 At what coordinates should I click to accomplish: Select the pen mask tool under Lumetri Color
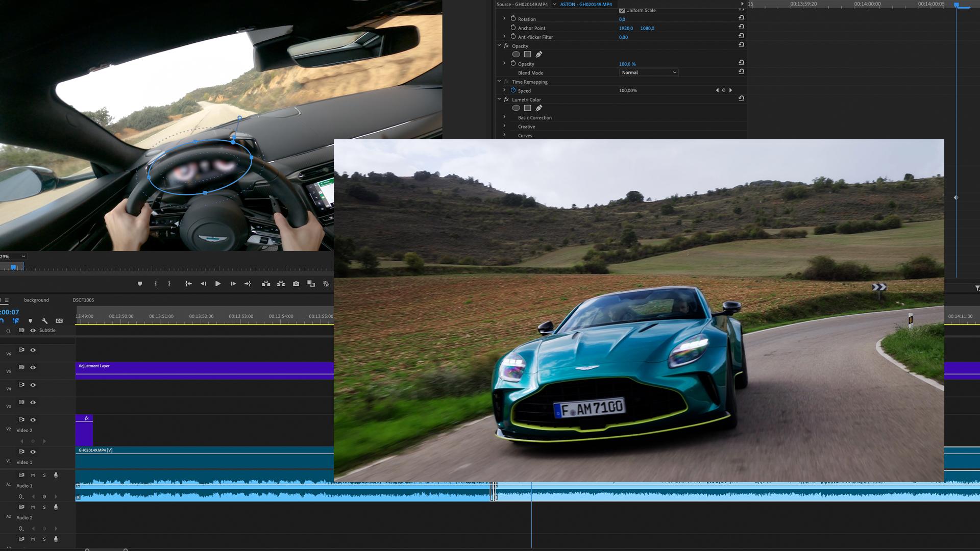(539, 108)
